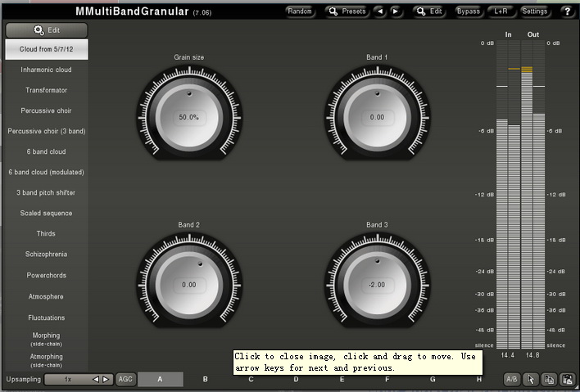Click the image viewer tooltip to close
The height and width of the screenshot is (392, 580).
pos(358,362)
